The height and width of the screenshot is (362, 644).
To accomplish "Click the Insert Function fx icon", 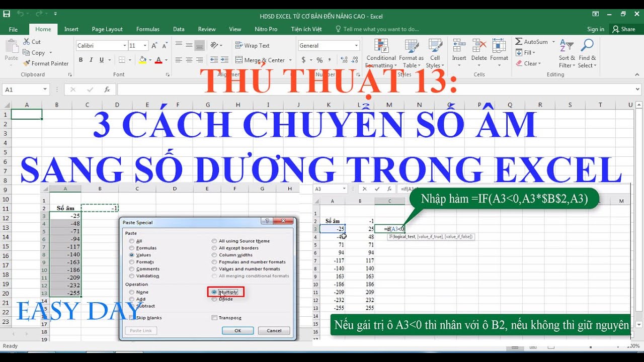I will (x=107, y=89).
